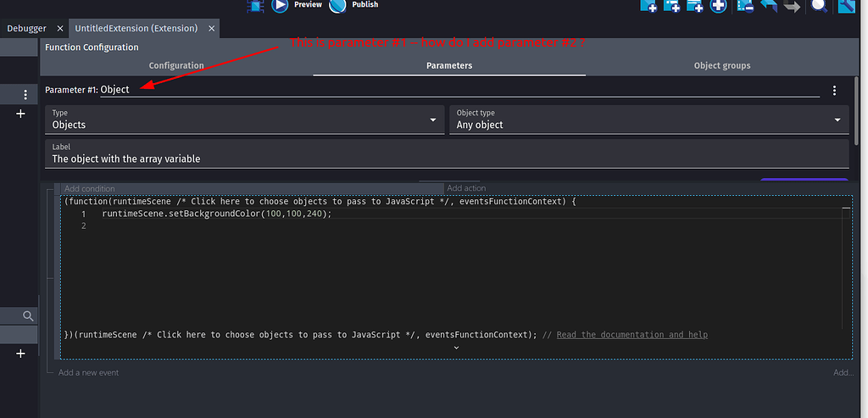The image size is (868, 418).
Task: Click Add action in the event
Action: 467,188
